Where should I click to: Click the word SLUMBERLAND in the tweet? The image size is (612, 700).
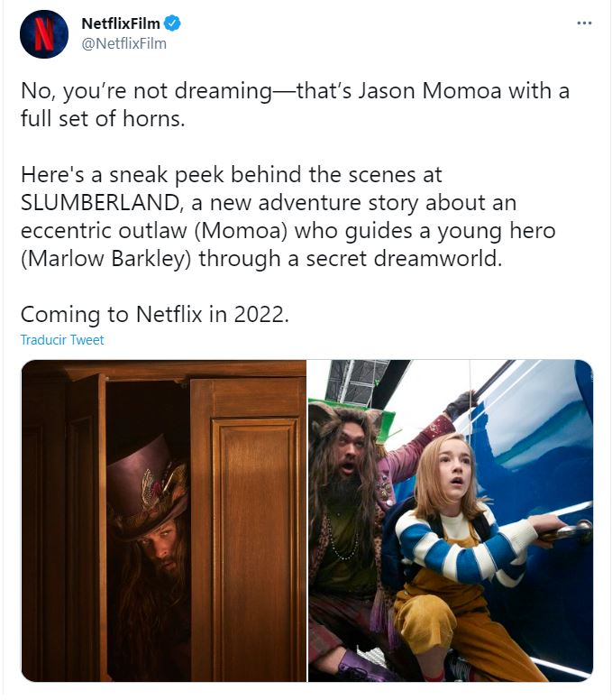pyautogui.click(x=100, y=203)
